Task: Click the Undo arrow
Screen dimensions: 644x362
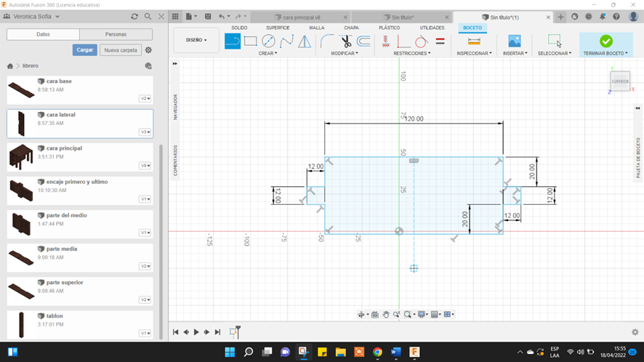Action: 222,17
